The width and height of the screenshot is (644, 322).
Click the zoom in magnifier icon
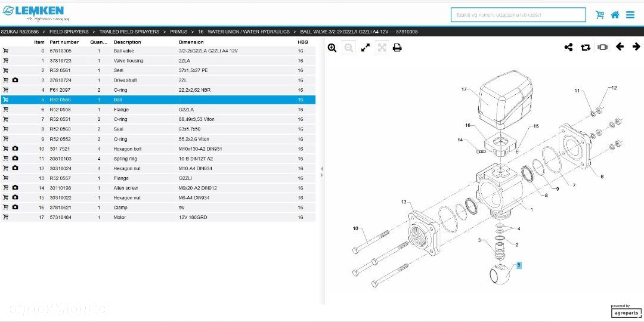(x=332, y=48)
